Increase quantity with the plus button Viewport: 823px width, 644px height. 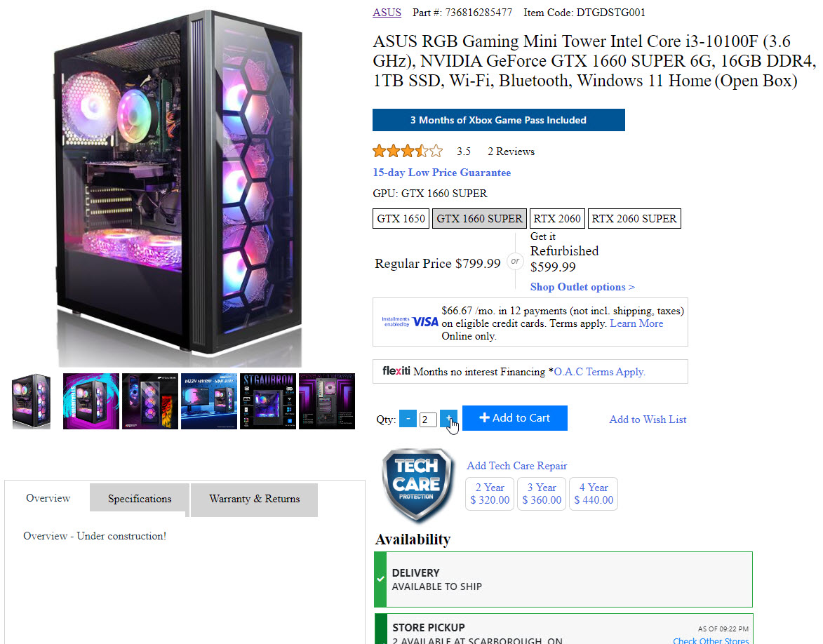tap(448, 418)
